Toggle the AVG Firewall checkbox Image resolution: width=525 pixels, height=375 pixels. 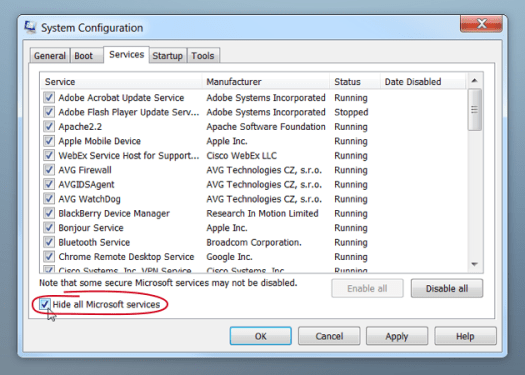[49, 170]
